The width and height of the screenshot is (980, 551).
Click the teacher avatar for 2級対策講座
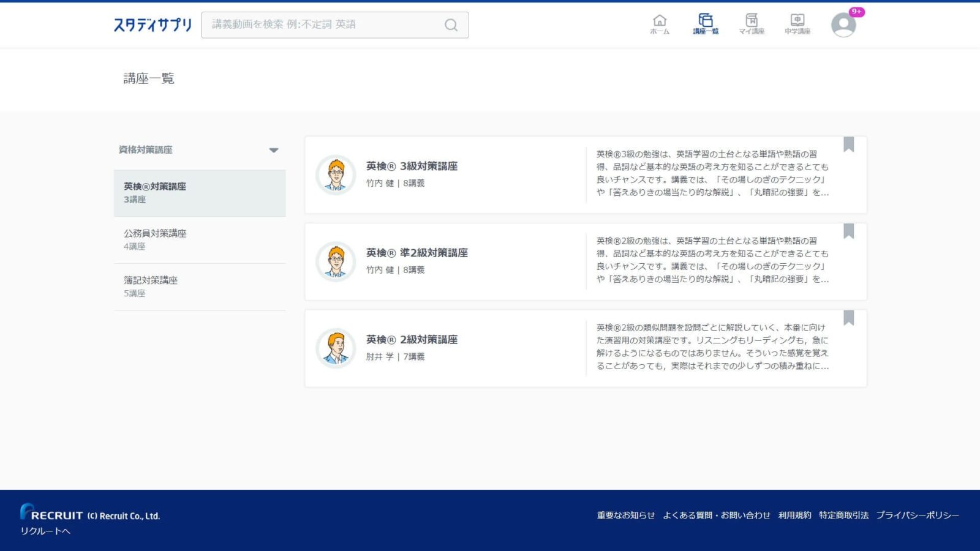[336, 348]
